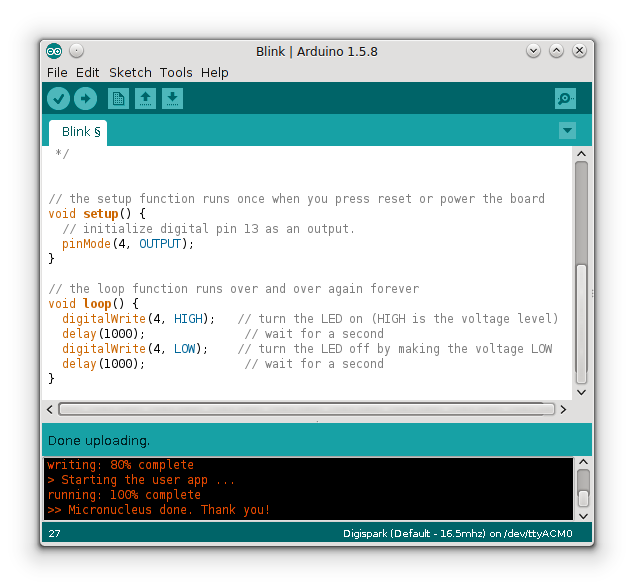The width and height of the screenshot is (634, 586).
Task: Click the horizontal scroll right arrow
Action: pos(563,410)
